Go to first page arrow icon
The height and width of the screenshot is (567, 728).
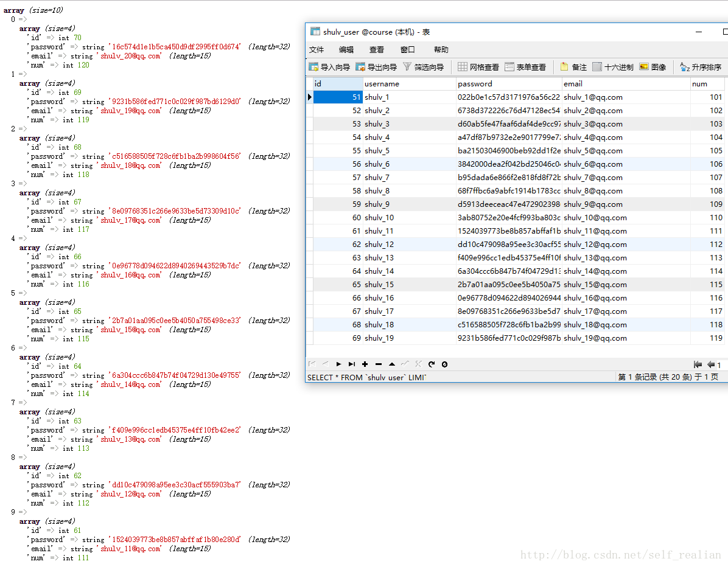point(698,364)
